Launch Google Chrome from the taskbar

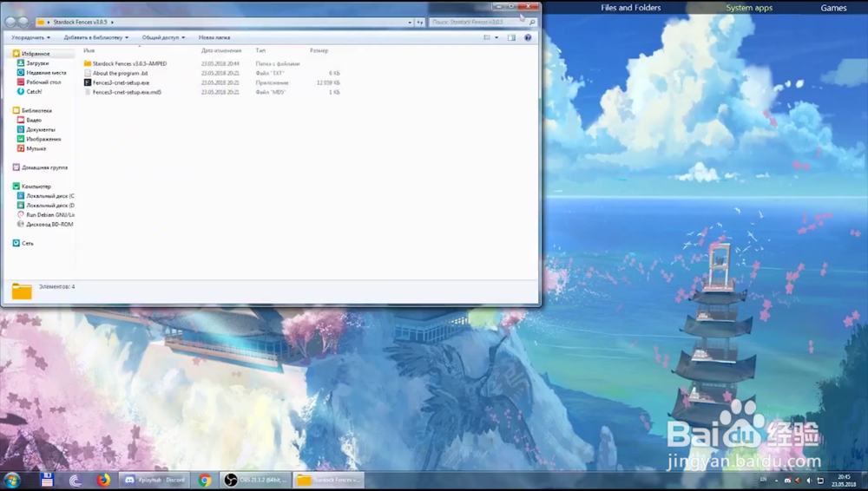point(204,480)
